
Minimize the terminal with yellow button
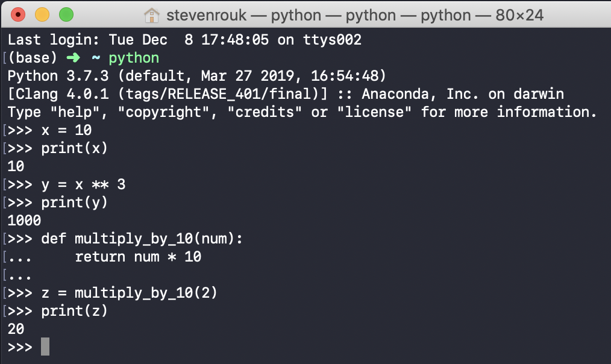42,15
